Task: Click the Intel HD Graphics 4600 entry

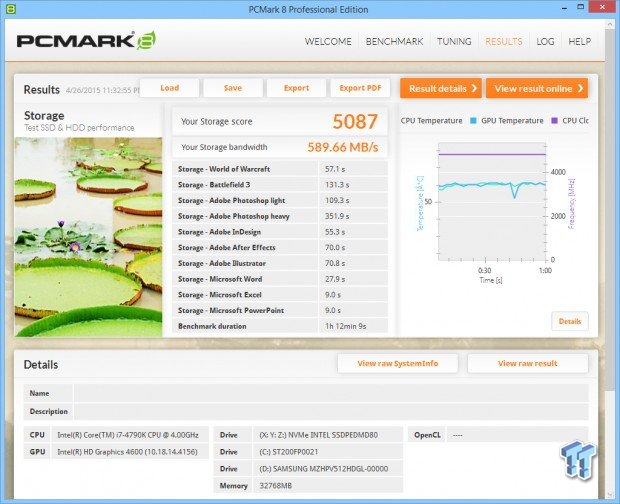Action: click(127, 452)
